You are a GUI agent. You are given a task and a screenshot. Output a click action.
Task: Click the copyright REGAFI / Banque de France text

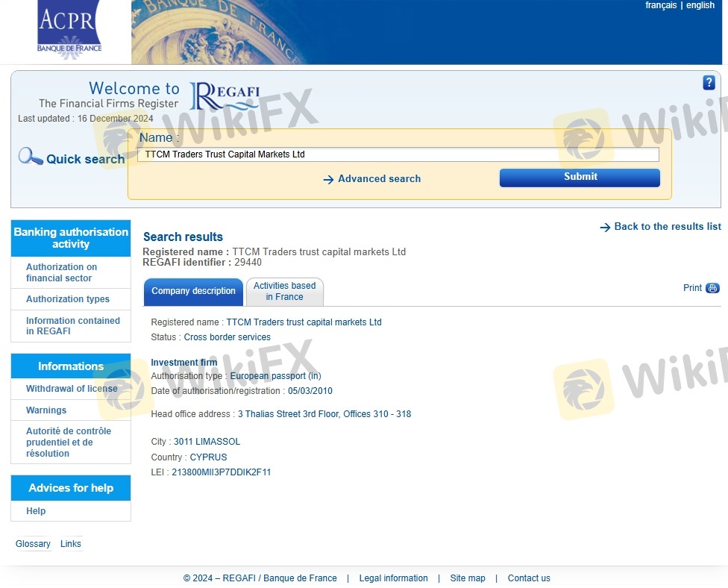tap(260, 578)
